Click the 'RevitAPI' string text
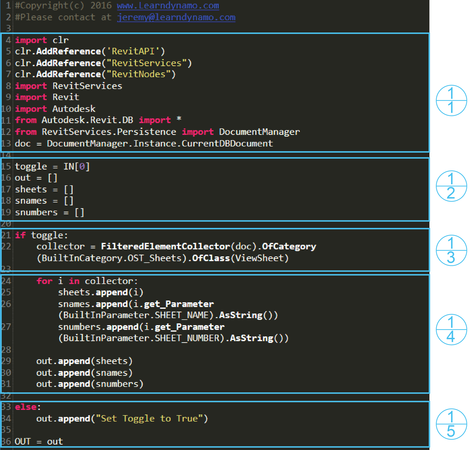Screen dimensions: 476x450 [x=133, y=51]
